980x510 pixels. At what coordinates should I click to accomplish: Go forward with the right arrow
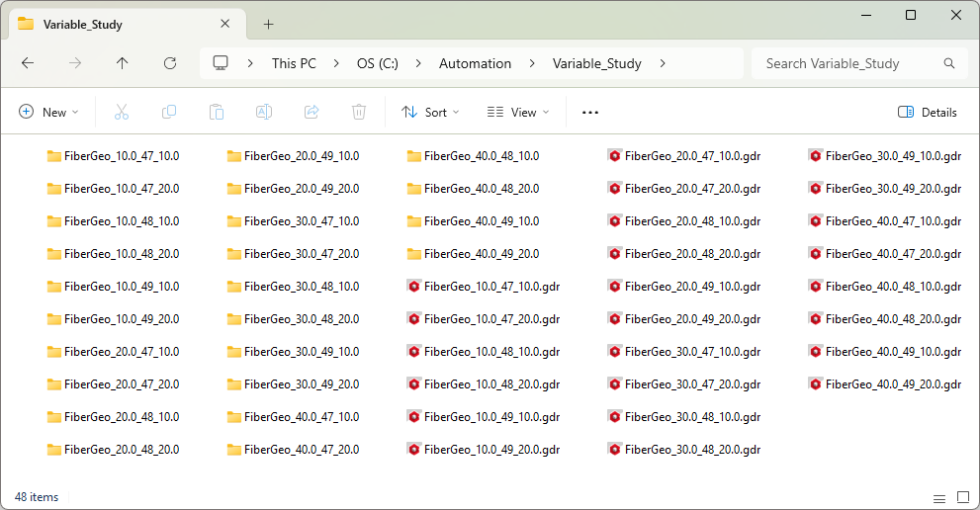tap(75, 63)
